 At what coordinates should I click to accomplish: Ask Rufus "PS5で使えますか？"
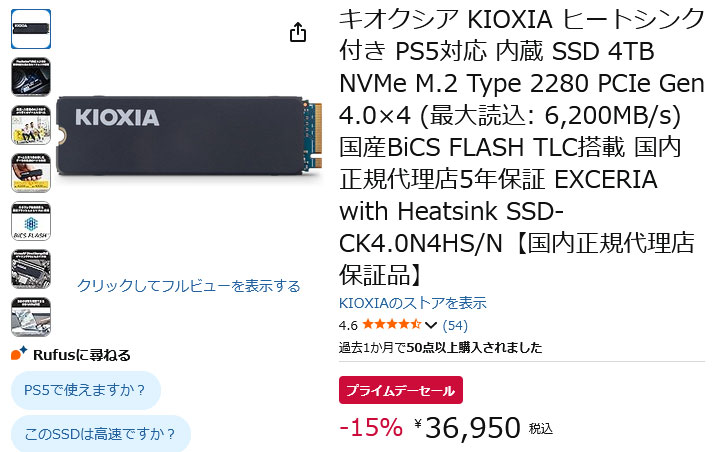pyautogui.click(x=85, y=390)
